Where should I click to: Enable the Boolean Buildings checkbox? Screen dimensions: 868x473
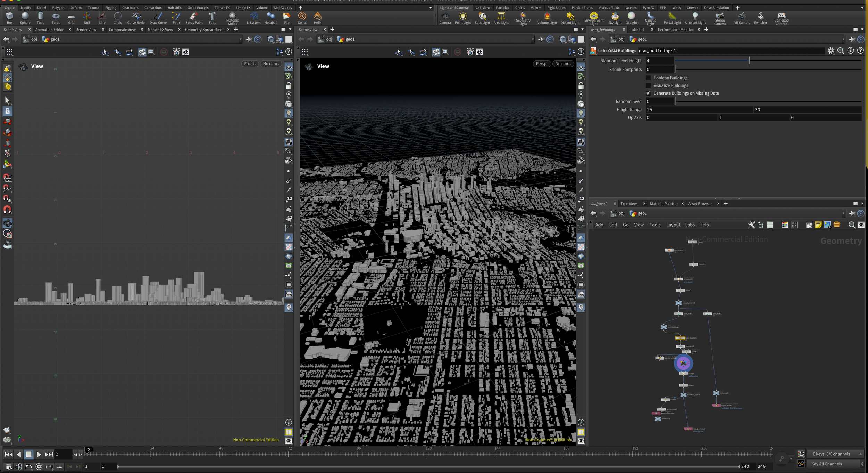point(648,78)
